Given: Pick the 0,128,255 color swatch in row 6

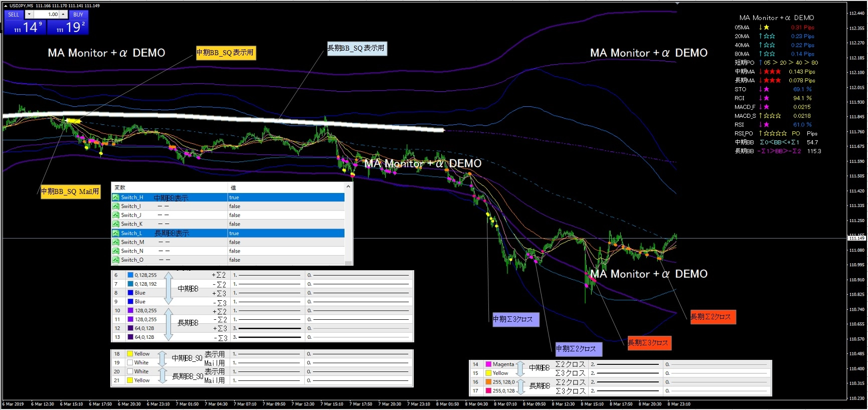Looking at the screenshot, I should pyautogui.click(x=130, y=275).
